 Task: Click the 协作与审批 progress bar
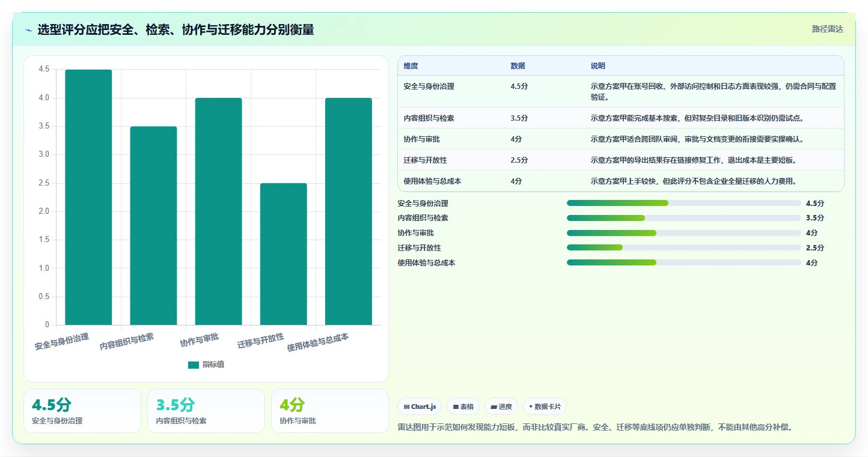point(684,232)
